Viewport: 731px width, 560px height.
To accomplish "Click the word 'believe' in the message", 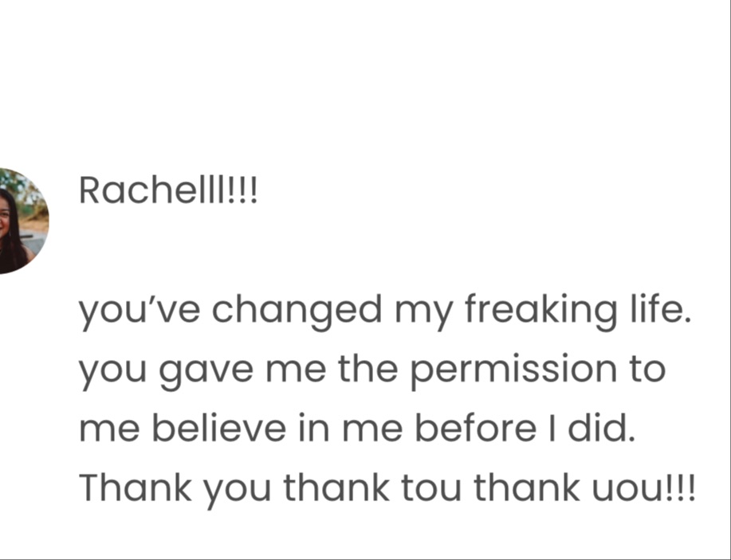I will (x=219, y=428).
